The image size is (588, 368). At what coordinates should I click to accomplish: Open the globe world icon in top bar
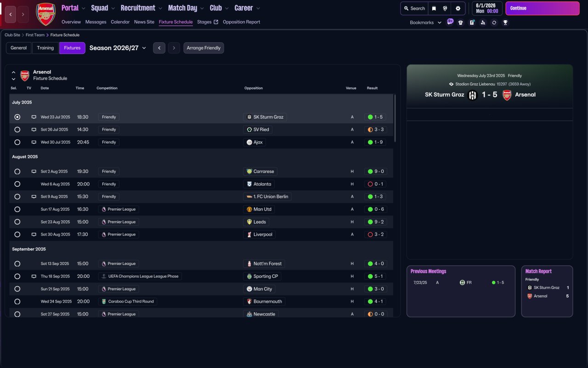445,8
